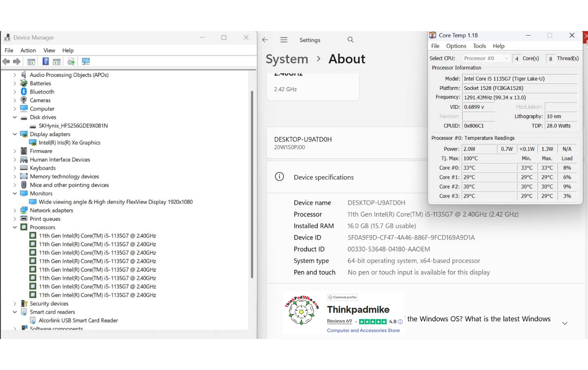Click the Settings search magnifier icon
Screen dimensions: 588x370
point(350,40)
